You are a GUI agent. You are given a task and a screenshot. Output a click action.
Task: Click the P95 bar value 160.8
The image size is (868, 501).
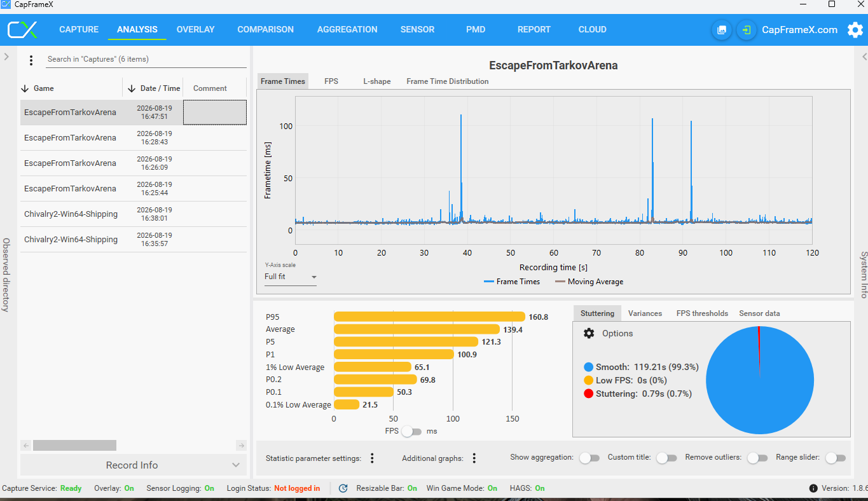click(x=538, y=317)
